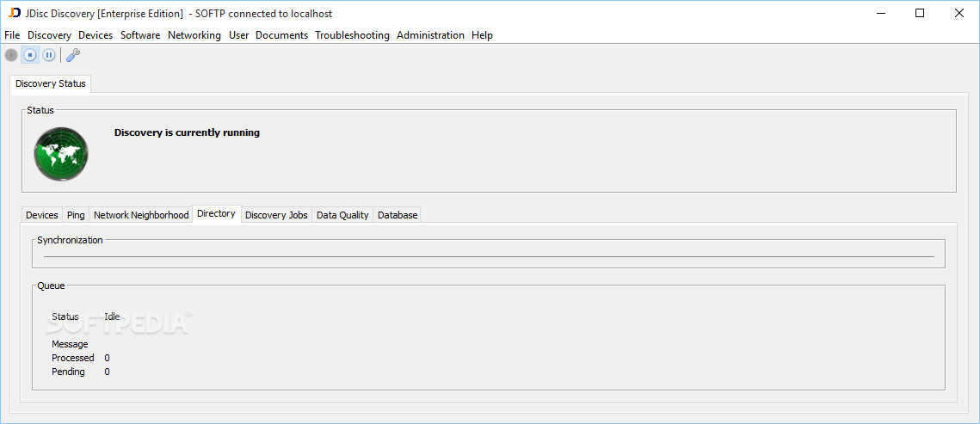Open the User menu
Viewport: 980px width, 424px height.
238,35
